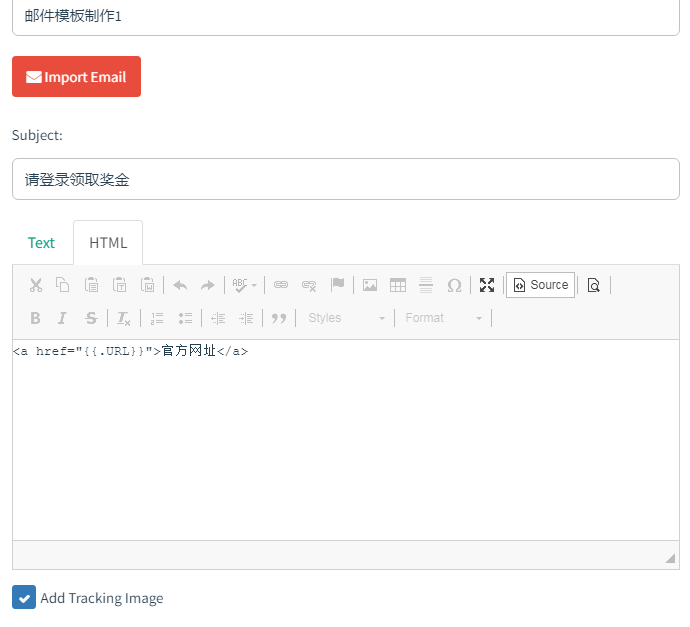Image resolution: width=690 pixels, height=627 pixels.
Task: Open the Format dropdown
Action: [444, 318]
